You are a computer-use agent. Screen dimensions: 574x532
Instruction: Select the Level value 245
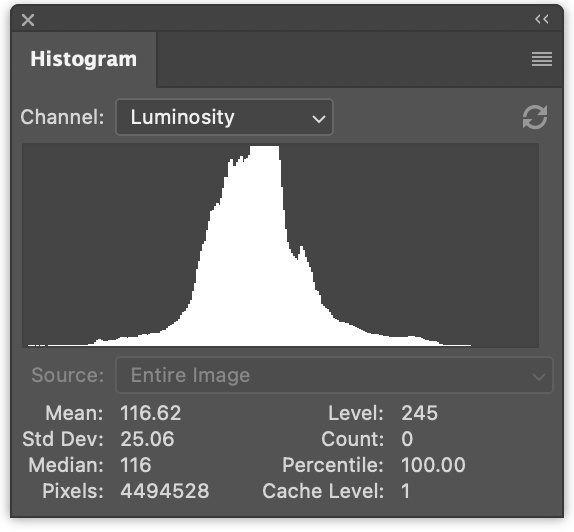[x=420, y=413]
